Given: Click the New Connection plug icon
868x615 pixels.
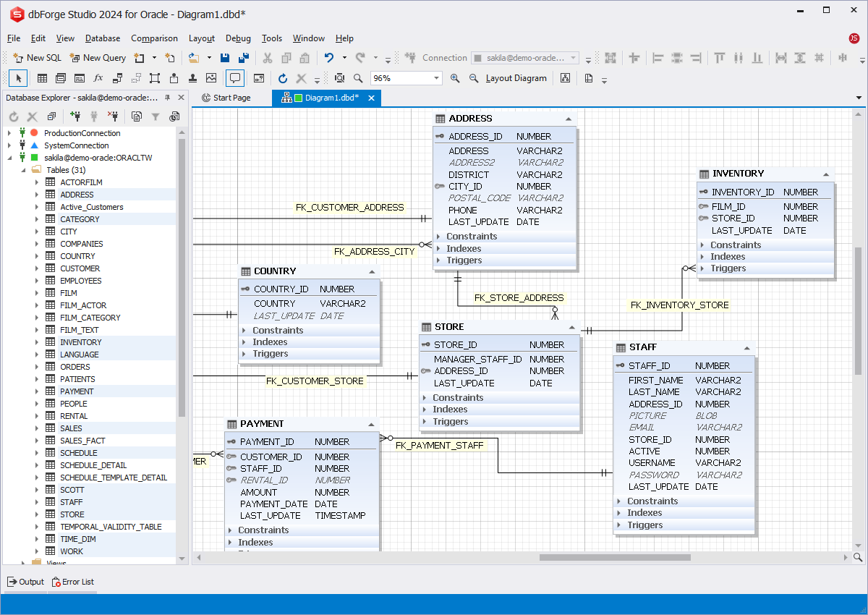Looking at the screenshot, I should pyautogui.click(x=75, y=116).
